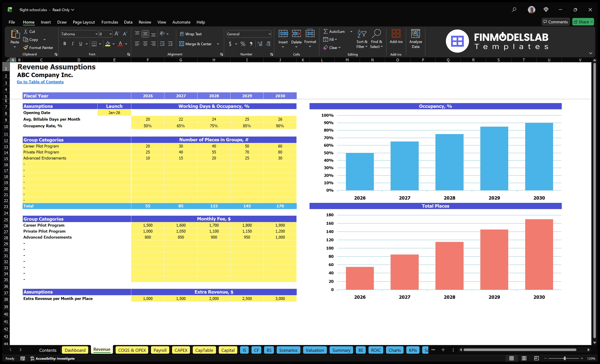The height and width of the screenshot is (364, 600).
Task: Expand the Merge & Center options
Action: 218,44
